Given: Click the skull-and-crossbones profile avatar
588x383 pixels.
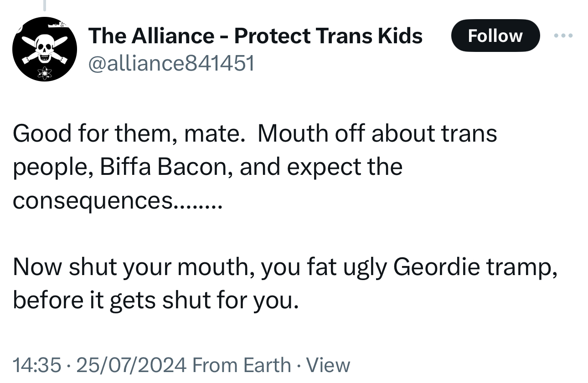Looking at the screenshot, I should 44,49.
